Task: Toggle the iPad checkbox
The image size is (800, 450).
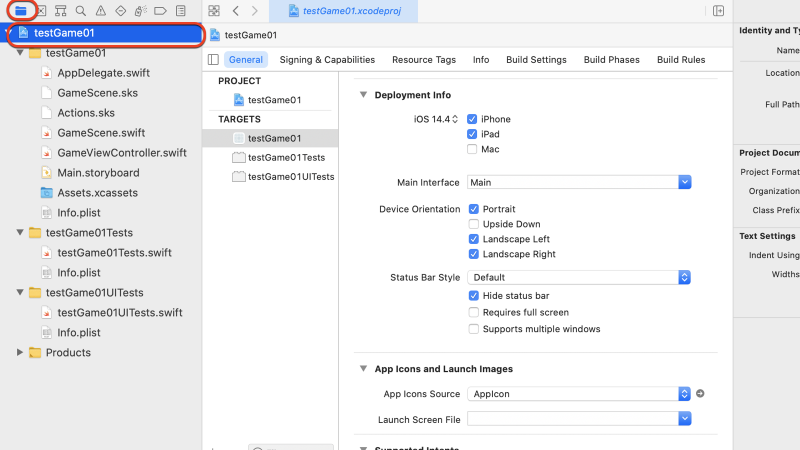Action: (x=472, y=134)
